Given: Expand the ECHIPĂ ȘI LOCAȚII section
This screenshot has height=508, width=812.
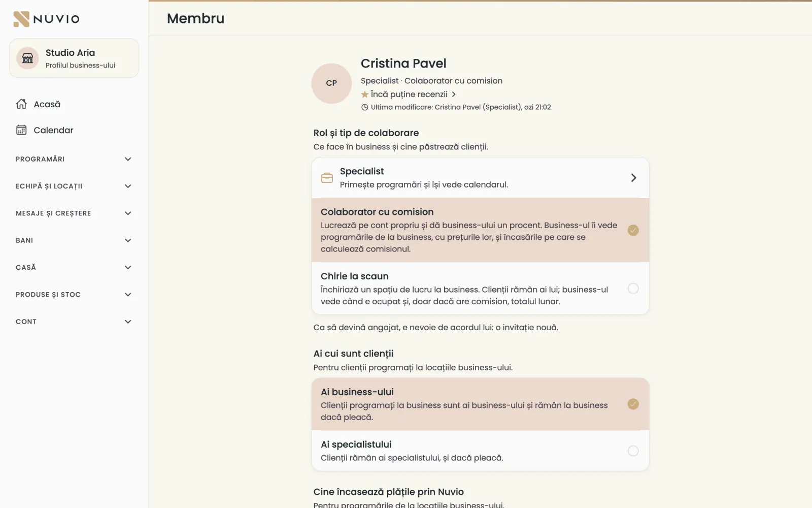Looking at the screenshot, I should (x=74, y=186).
